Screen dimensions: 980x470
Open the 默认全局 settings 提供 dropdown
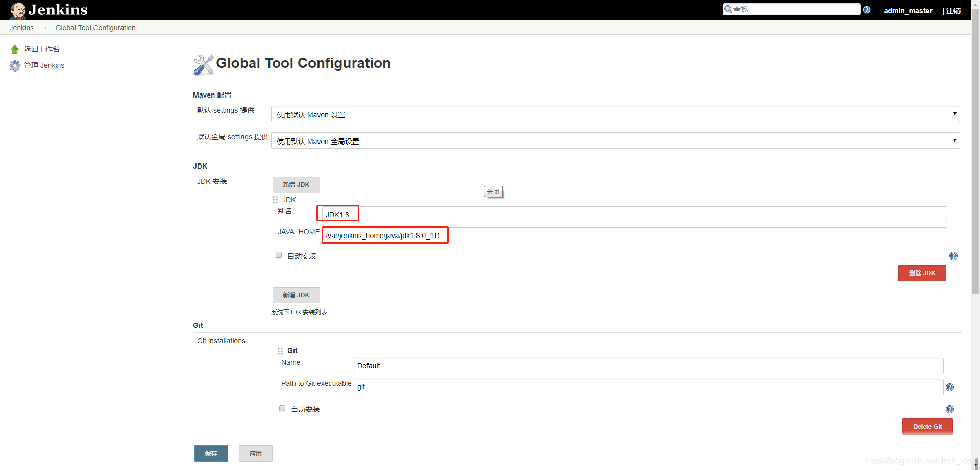tap(615, 140)
